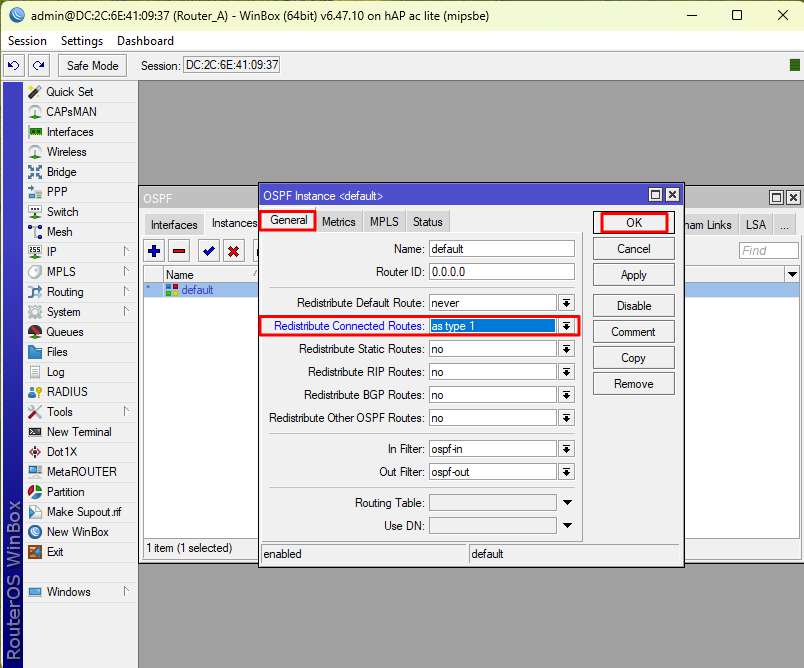The height and width of the screenshot is (668, 804).
Task: Select the Status tab in OSPF Instance
Action: [x=427, y=222]
